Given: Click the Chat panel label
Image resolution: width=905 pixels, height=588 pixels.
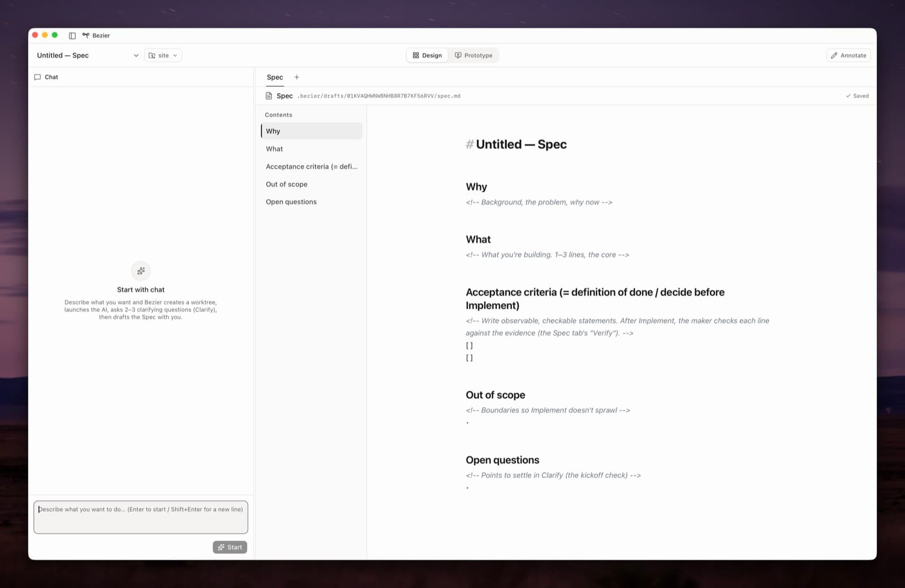Looking at the screenshot, I should [x=51, y=77].
